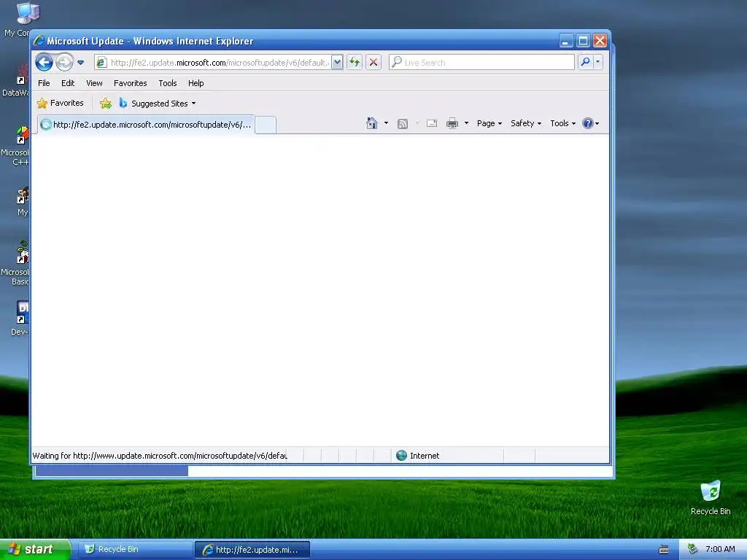Click the keyboard icon in taskbar

pyautogui.click(x=664, y=550)
